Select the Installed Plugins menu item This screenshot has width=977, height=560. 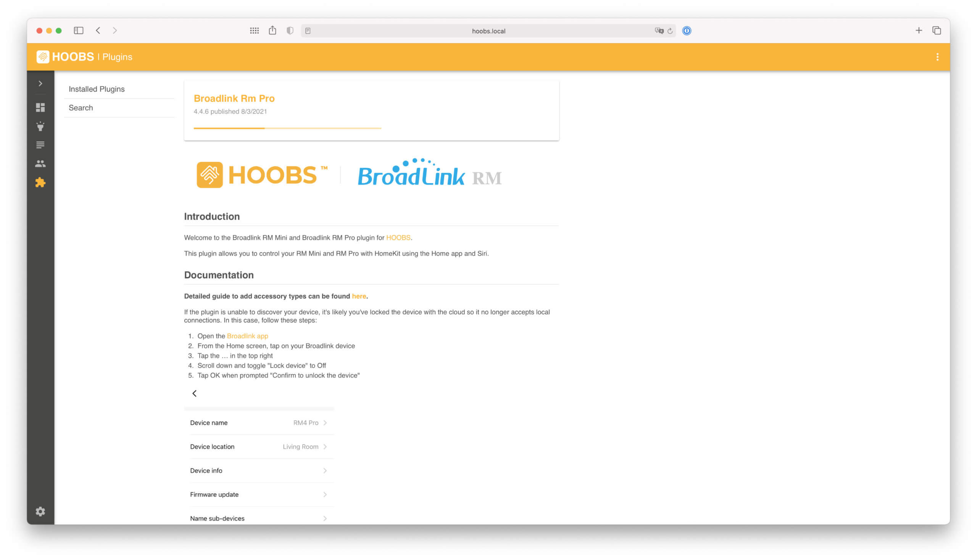pos(97,88)
